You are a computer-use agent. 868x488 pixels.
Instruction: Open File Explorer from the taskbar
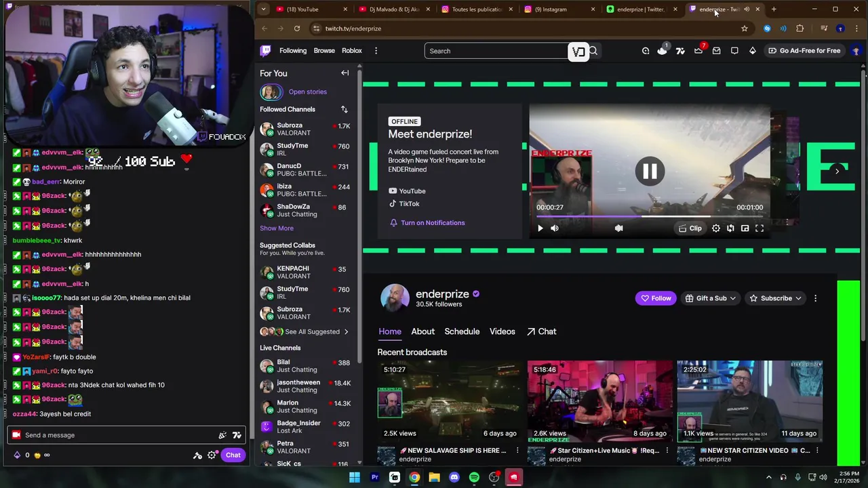pyautogui.click(x=434, y=477)
